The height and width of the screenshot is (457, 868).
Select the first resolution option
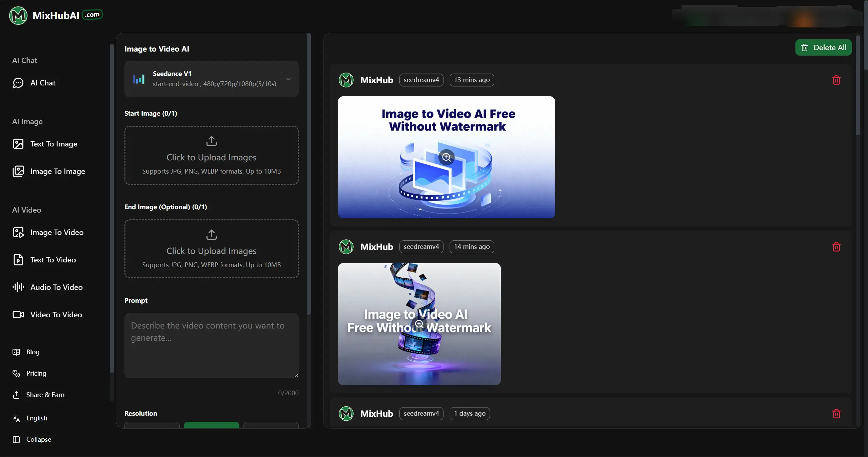click(152, 425)
